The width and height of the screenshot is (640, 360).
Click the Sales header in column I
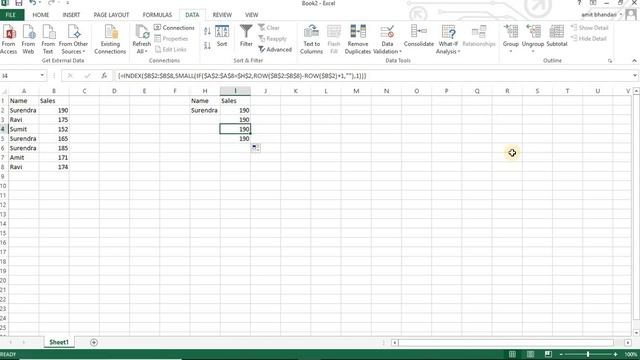[235, 100]
